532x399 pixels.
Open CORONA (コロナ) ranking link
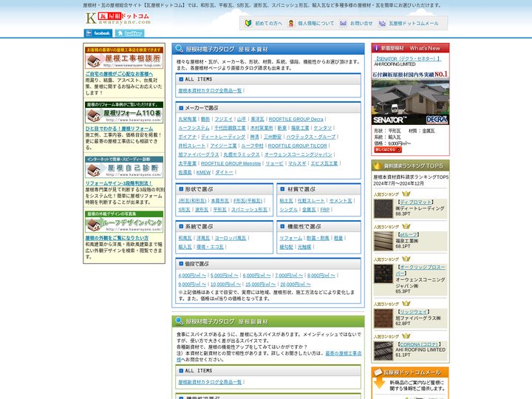(420, 344)
